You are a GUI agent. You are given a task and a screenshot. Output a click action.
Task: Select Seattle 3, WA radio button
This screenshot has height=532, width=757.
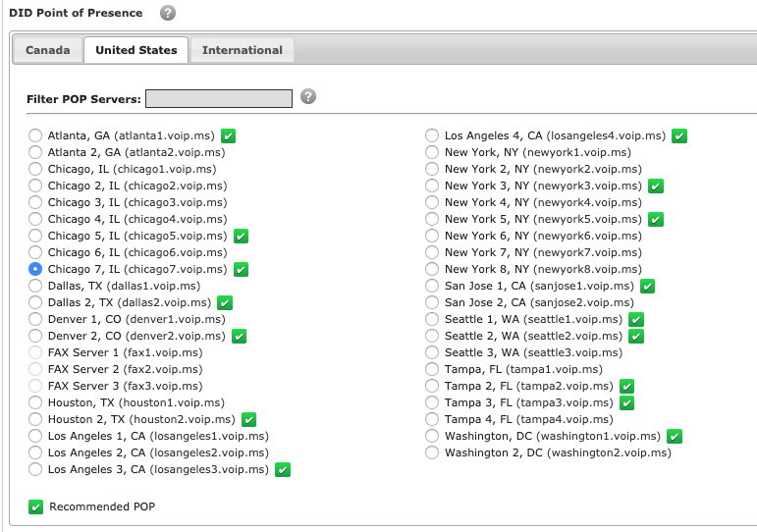(x=432, y=352)
